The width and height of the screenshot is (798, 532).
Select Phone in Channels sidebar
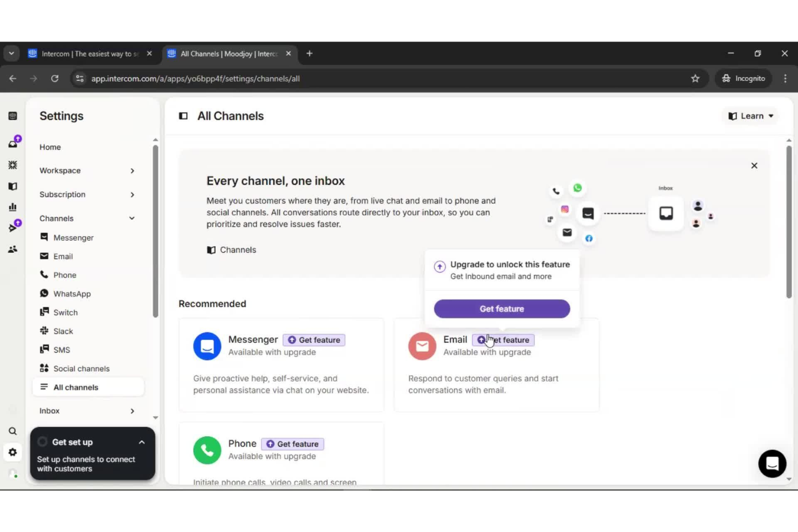pyautogui.click(x=65, y=275)
